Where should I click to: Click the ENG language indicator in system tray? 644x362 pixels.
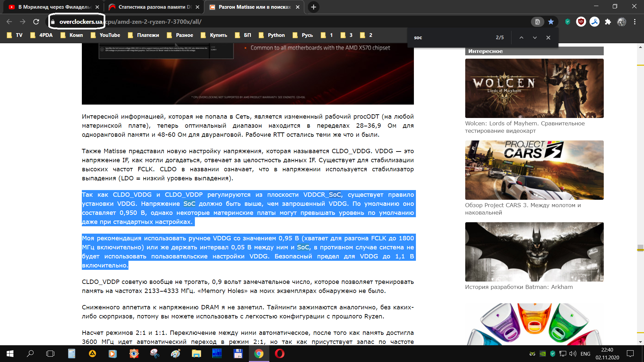pos(585,354)
